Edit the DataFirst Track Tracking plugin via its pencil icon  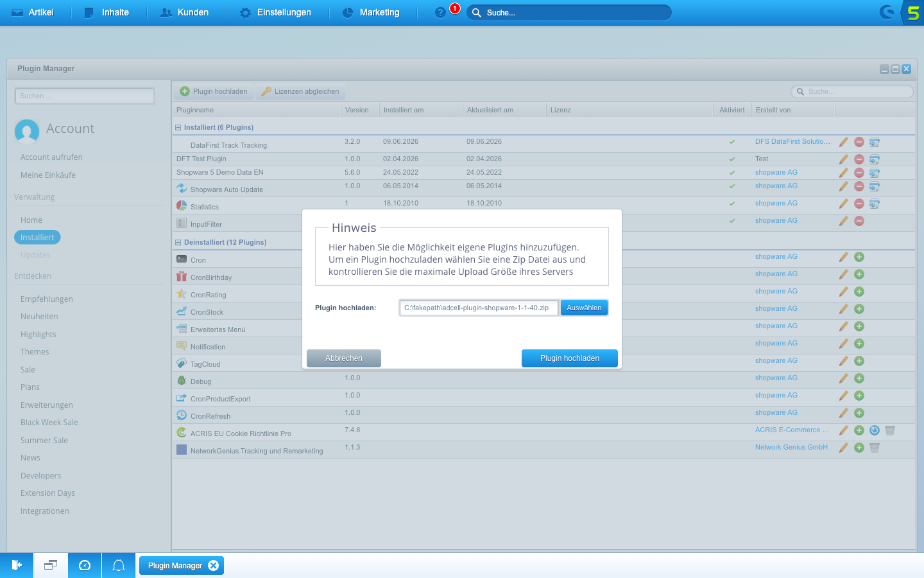(x=844, y=142)
